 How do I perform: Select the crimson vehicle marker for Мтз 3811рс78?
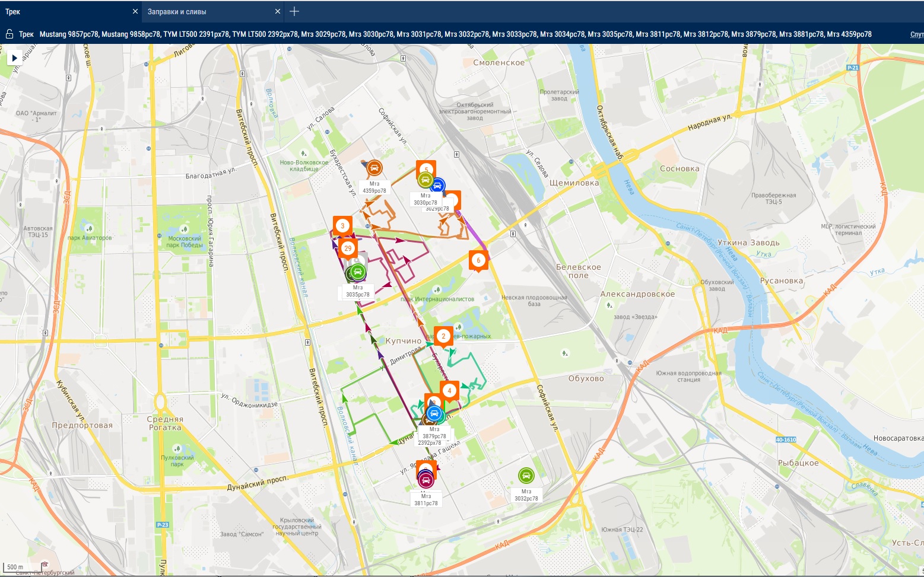pos(426,480)
